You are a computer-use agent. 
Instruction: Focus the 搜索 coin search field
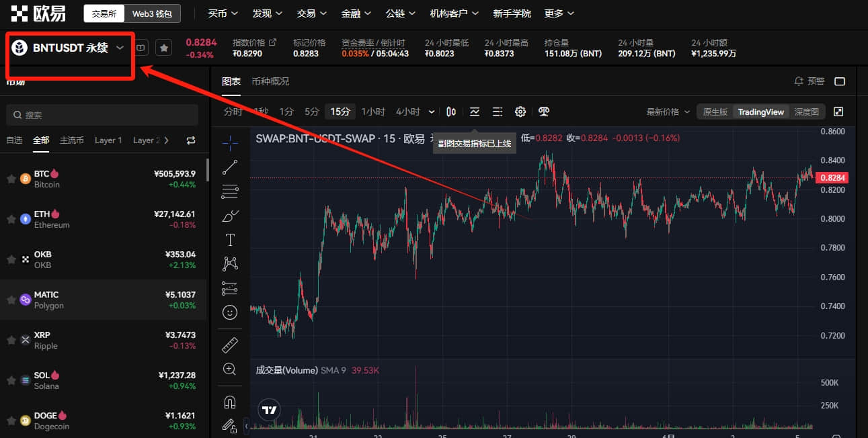(102, 115)
